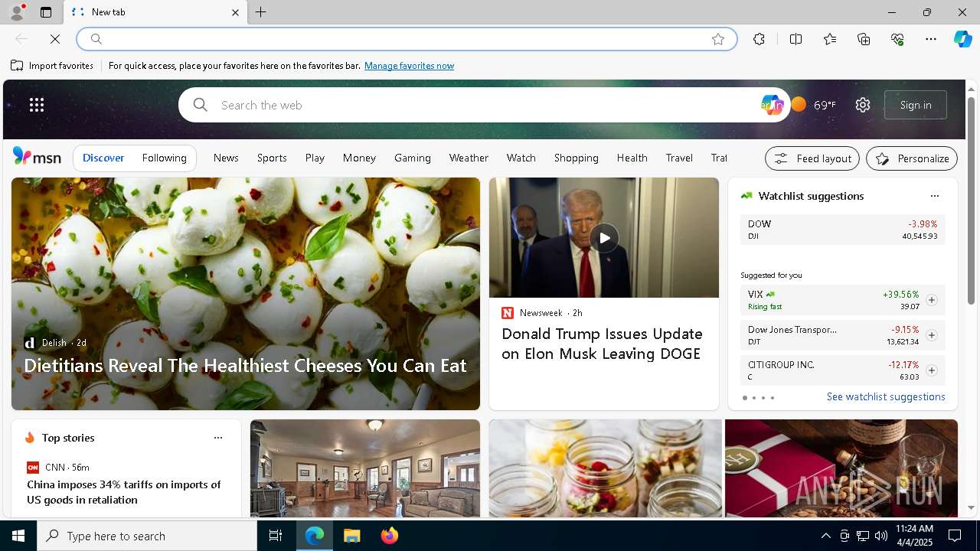Close the New tab tab
The width and height of the screenshot is (980, 551).
click(x=235, y=12)
